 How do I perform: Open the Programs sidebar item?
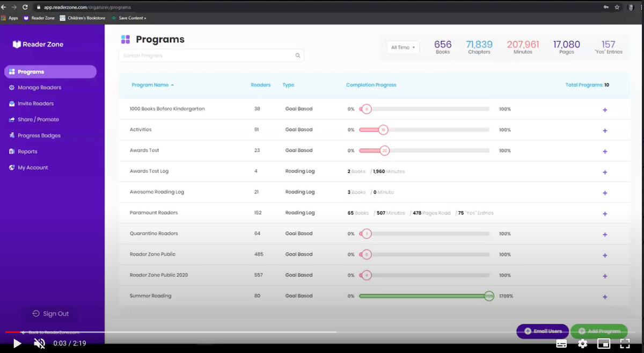[50, 71]
